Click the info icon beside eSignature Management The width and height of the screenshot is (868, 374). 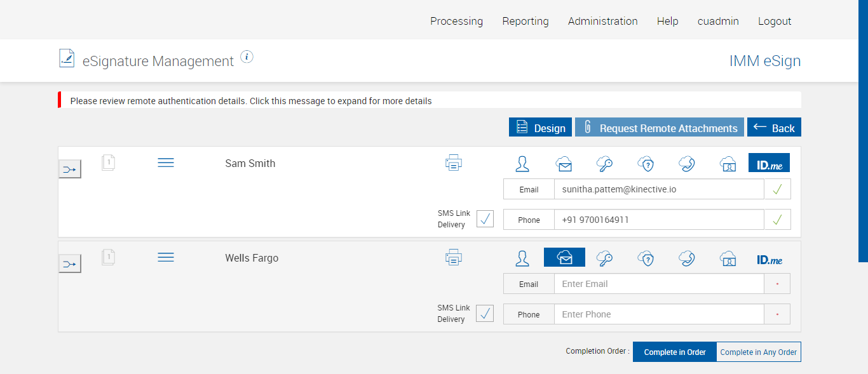coord(247,57)
